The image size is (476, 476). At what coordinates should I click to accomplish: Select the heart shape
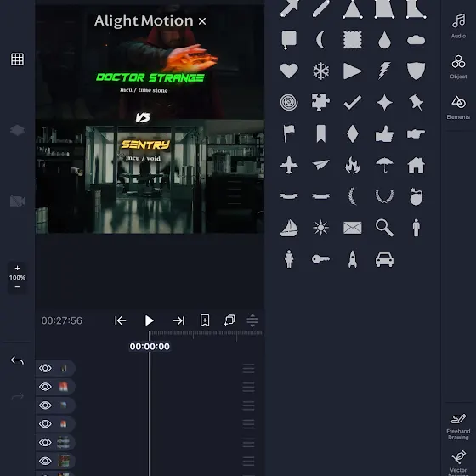(289, 71)
